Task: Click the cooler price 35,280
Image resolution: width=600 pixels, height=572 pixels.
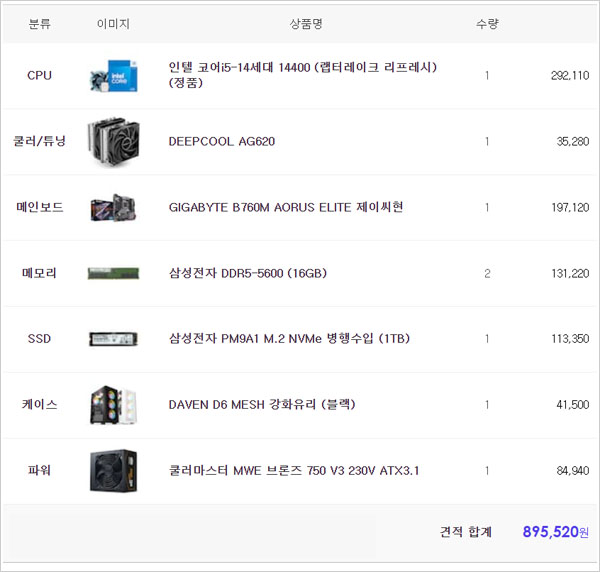Action: coord(573,142)
